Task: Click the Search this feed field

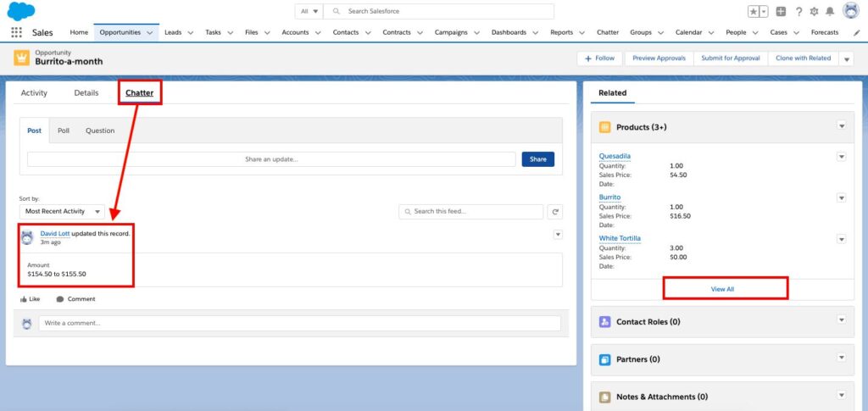Action: tap(471, 211)
